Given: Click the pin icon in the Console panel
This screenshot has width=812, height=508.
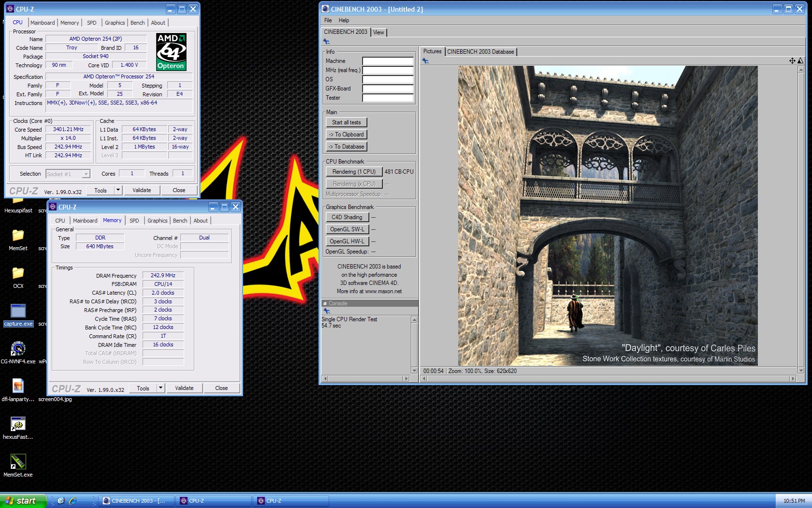Looking at the screenshot, I should [327, 311].
